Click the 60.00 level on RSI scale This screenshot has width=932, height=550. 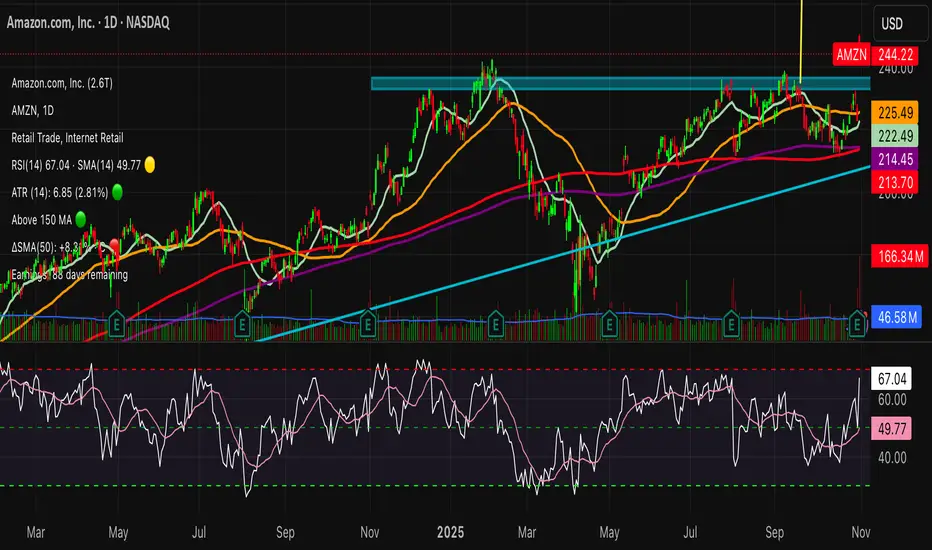892,400
